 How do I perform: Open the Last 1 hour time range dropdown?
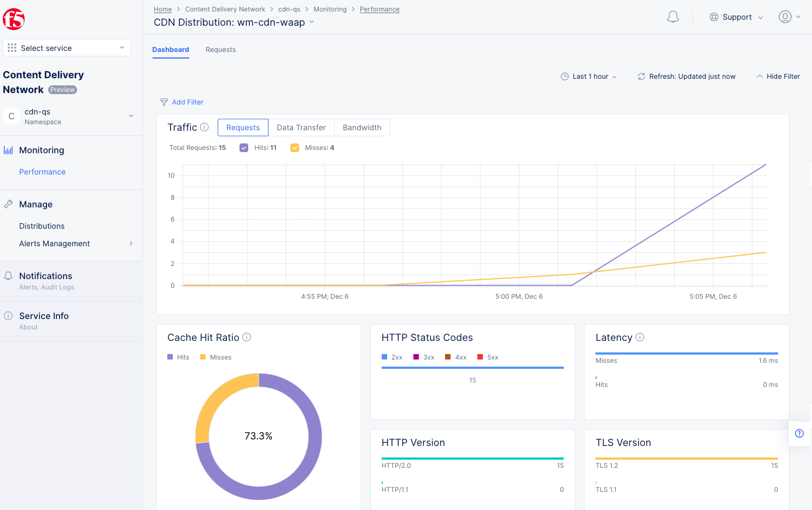click(x=589, y=76)
